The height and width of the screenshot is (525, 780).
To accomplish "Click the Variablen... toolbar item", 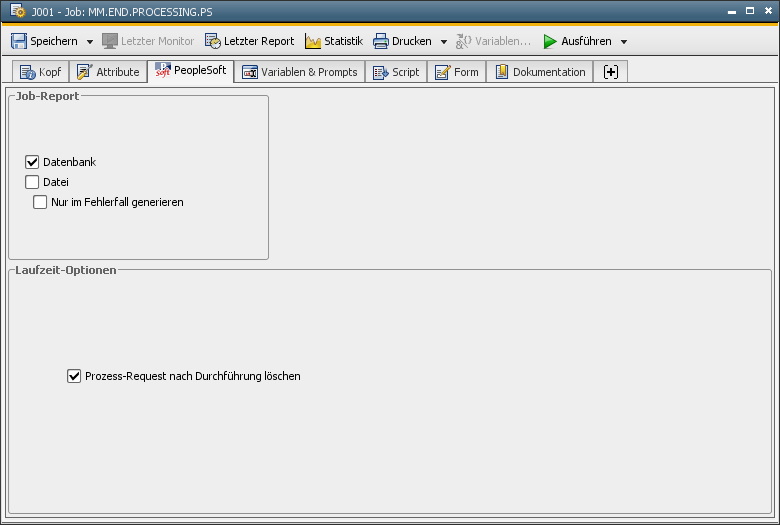I will (493, 41).
